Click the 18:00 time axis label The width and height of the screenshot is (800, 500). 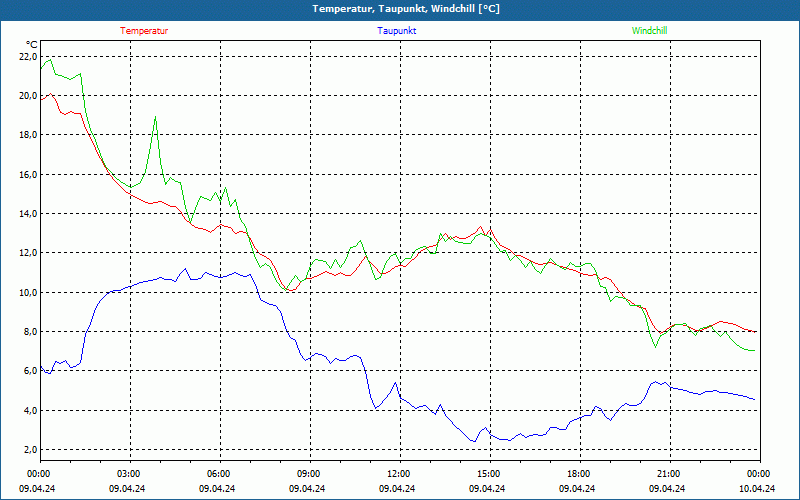578,474
